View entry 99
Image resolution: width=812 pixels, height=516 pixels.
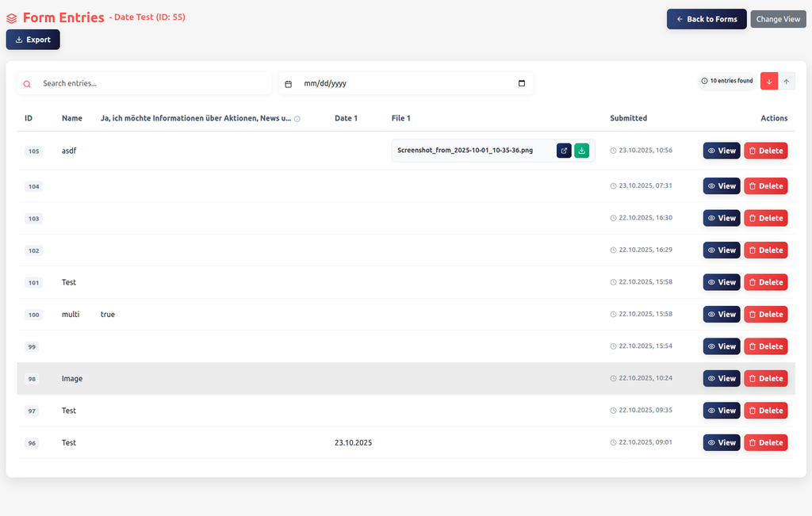pyautogui.click(x=722, y=346)
